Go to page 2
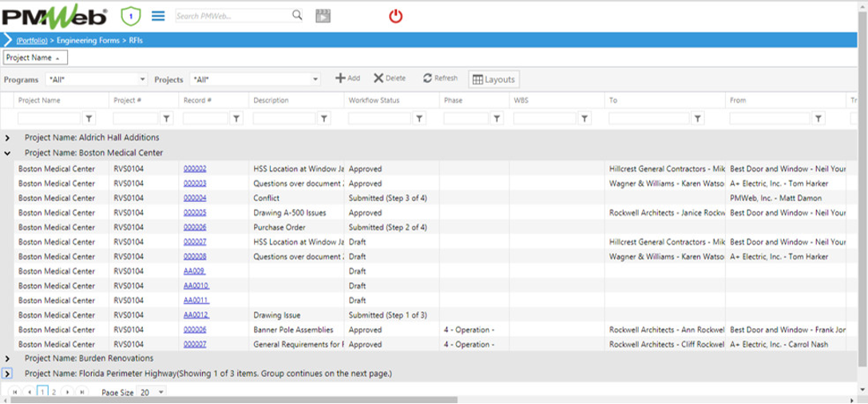The width and height of the screenshot is (868, 404). pyautogui.click(x=54, y=392)
